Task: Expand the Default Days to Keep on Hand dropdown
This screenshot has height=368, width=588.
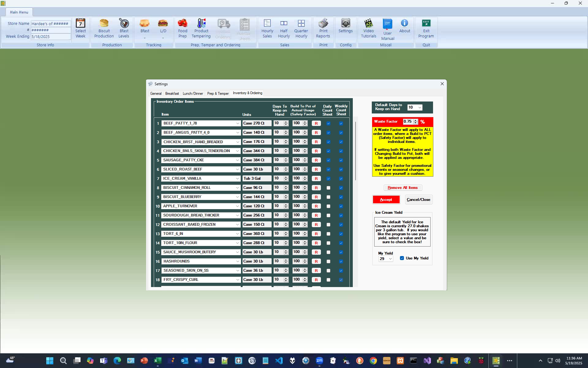Action: tap(420, 107)
